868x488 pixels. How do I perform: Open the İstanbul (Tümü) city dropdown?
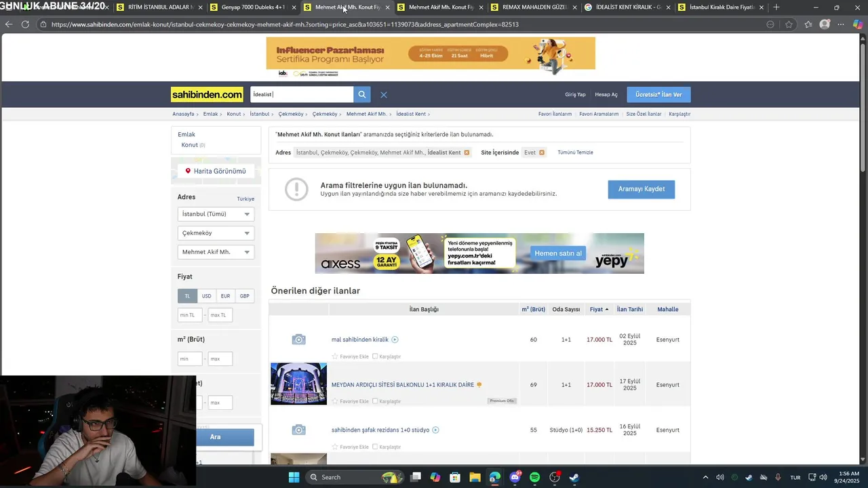click(x=216, y=214)
